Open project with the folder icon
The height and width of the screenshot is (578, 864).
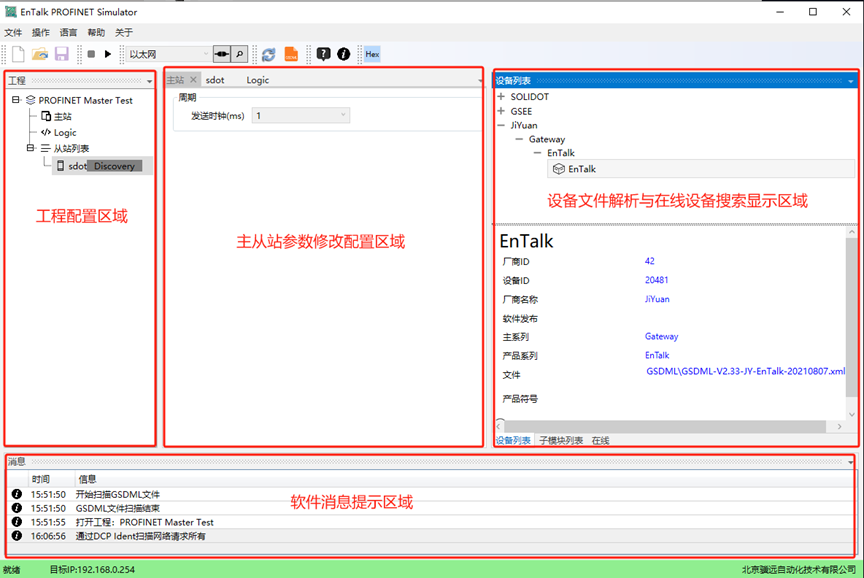click(40, 54)
